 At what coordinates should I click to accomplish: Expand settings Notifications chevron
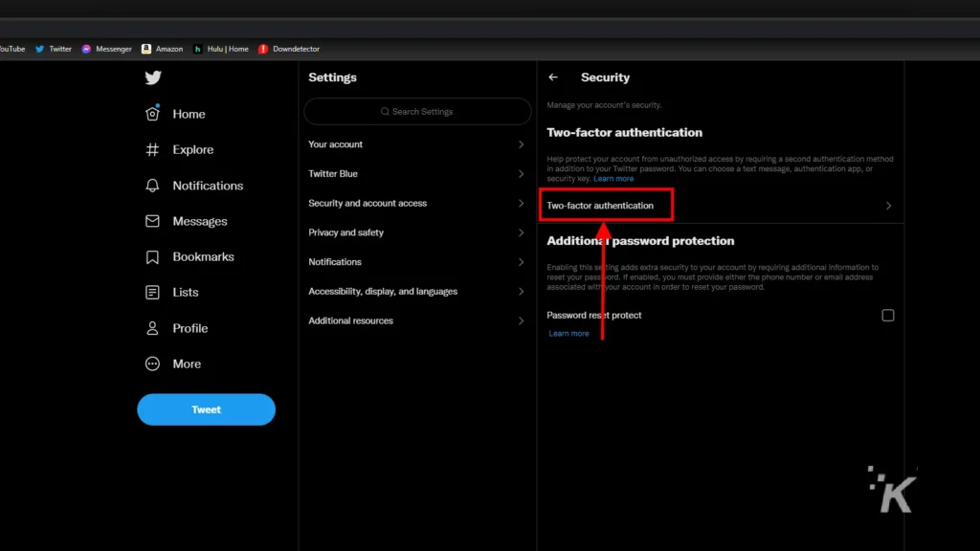(521, 262)
